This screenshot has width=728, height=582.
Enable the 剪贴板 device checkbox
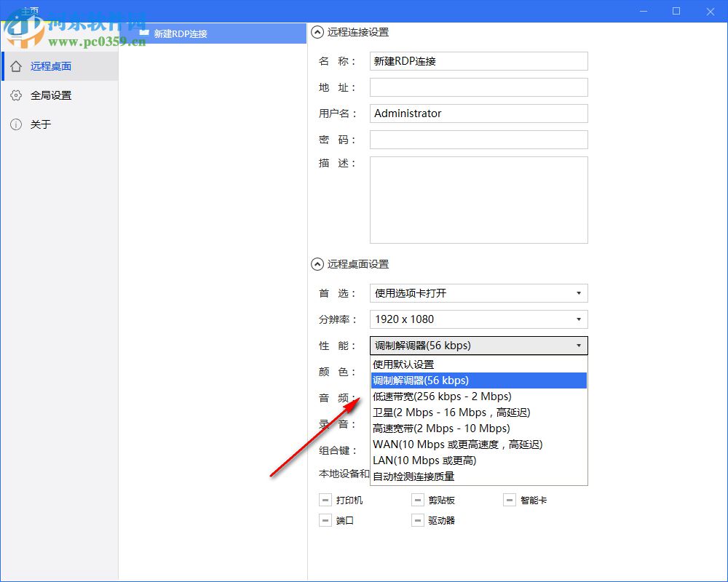click(x=418, y=500)
